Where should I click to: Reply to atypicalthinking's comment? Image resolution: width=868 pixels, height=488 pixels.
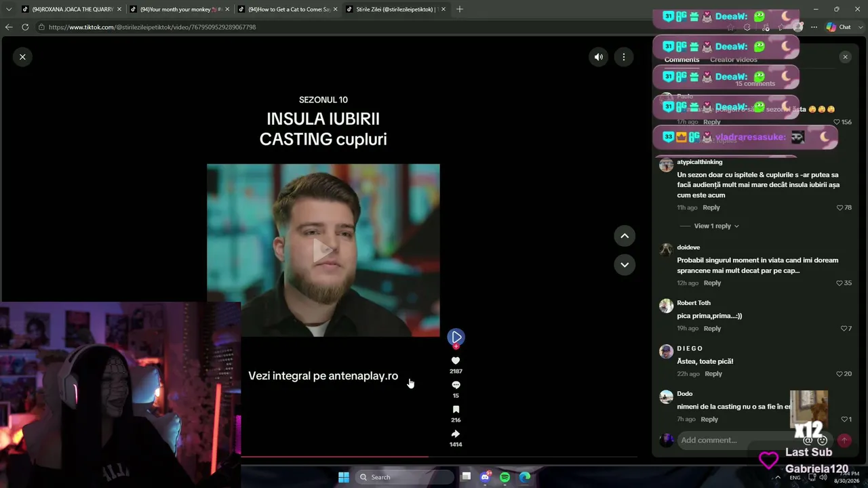(x=711, y=207)
